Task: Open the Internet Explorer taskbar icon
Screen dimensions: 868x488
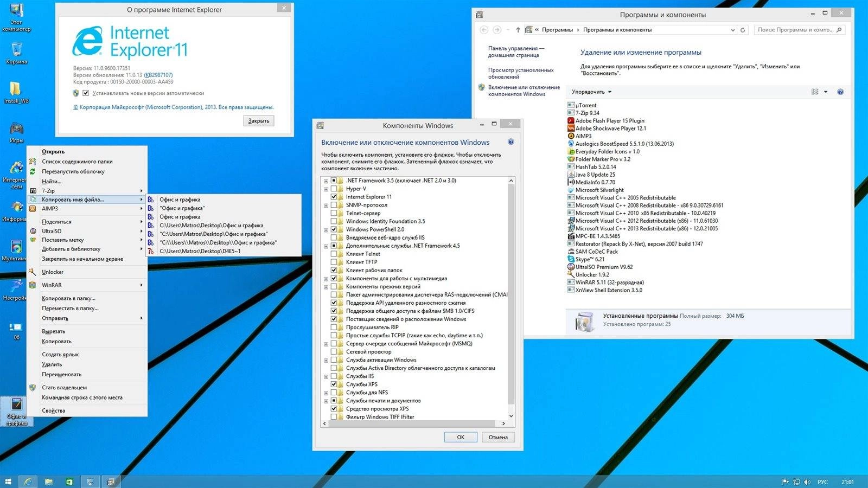Action: pyautogui.click(x=28, y=481)
